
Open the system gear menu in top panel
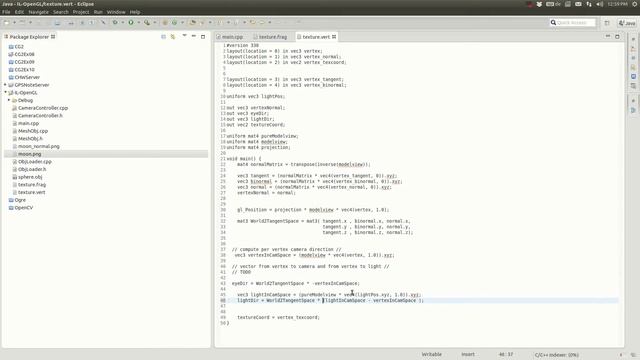pos(635,4)
